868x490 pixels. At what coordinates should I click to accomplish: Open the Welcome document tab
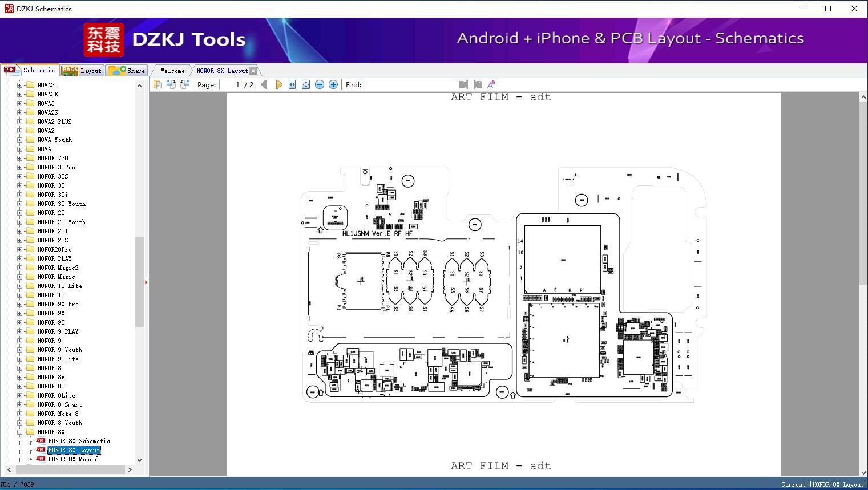point(172,71)
